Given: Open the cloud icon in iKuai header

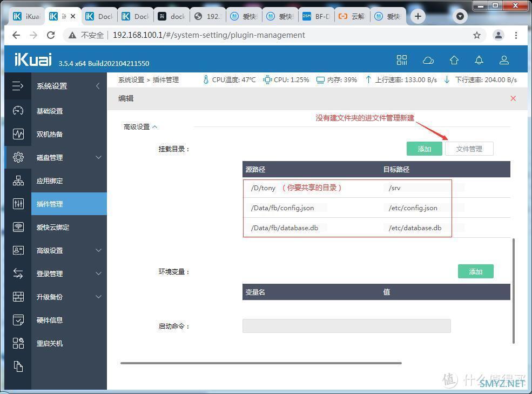Looking at the screenshot, I should pyautogui.click(x=428, y=61).
